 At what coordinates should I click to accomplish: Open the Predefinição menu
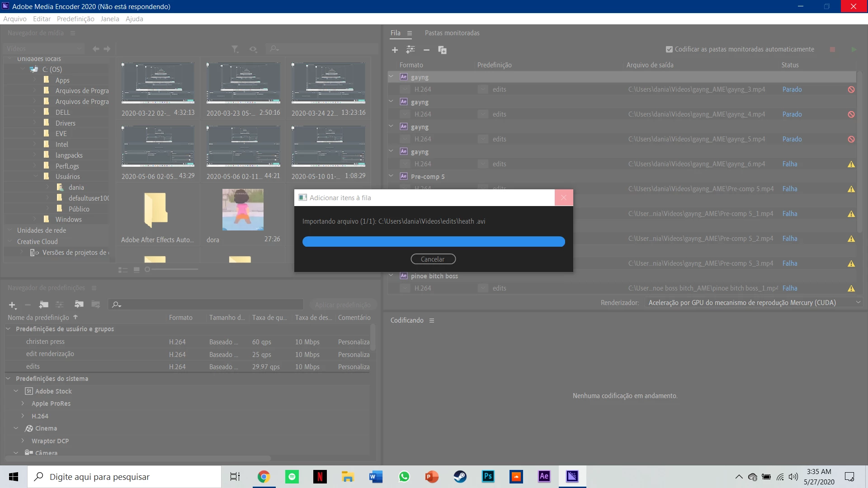pos(75,19)
